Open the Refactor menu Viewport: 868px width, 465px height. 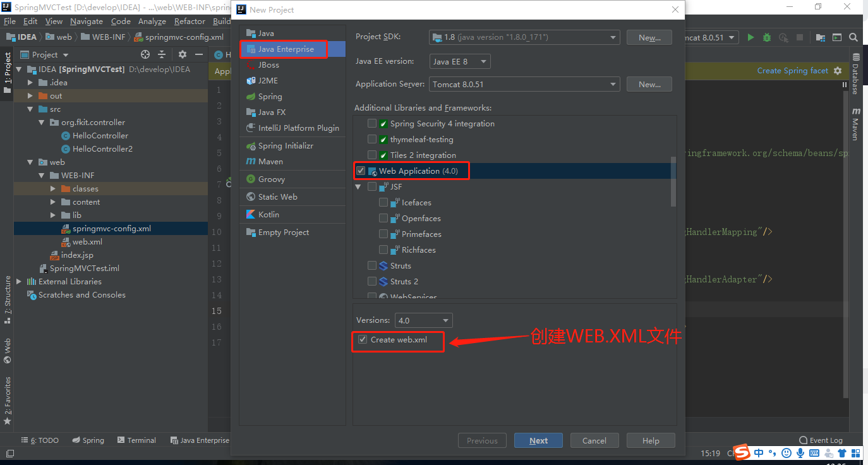(190, 21)
